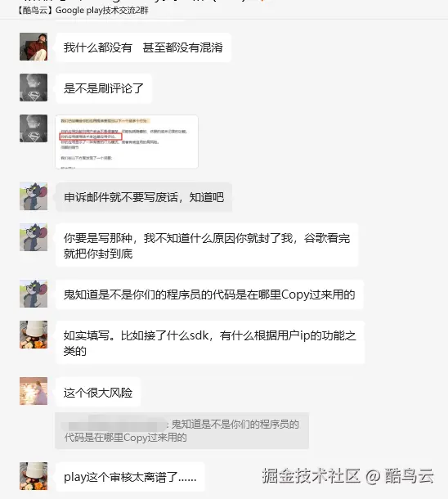Image resolution: width=448 pixels, height=499 pixels.
Task: Select message bubble '申诉邮件就不要写废话，知道吧'
Action: tap(144, 197)
